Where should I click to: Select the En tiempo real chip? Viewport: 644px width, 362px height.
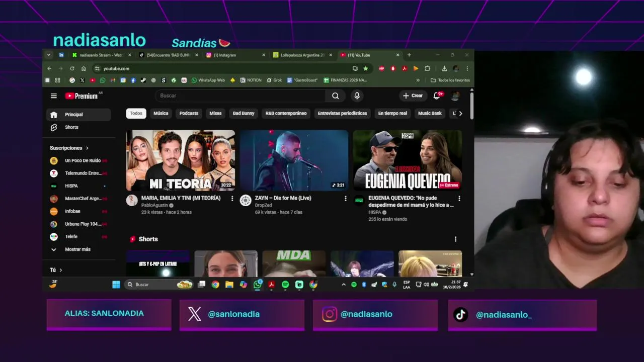tap(392, 113)
